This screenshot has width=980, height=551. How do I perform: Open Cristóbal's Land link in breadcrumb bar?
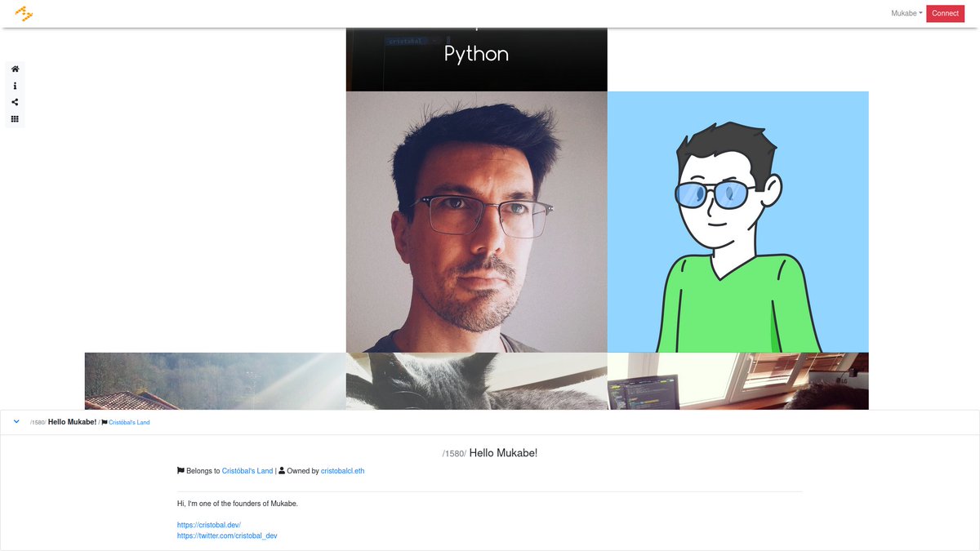(x=129, y=423)
